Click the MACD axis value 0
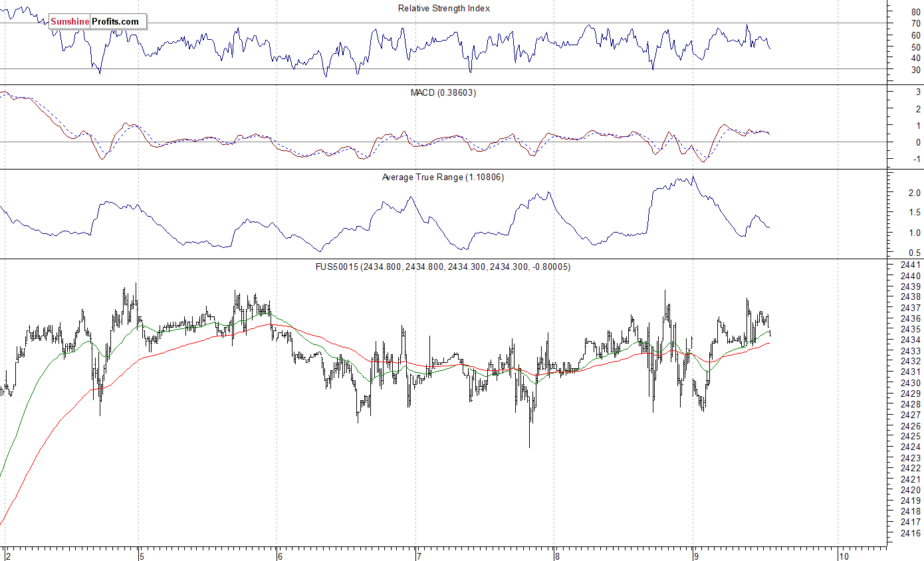This screenshot has height=561, width=924. coord(919,142)
